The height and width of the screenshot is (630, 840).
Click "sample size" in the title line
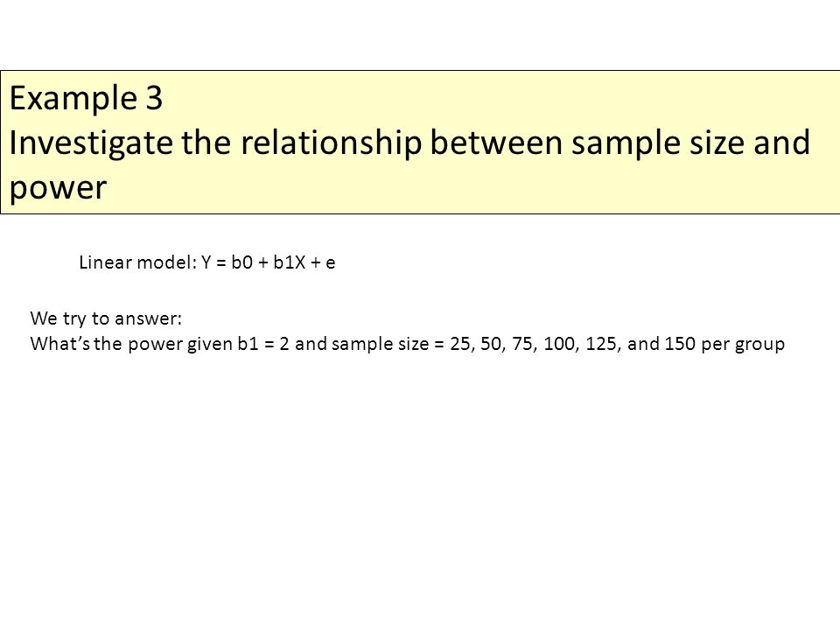[657, 144]
